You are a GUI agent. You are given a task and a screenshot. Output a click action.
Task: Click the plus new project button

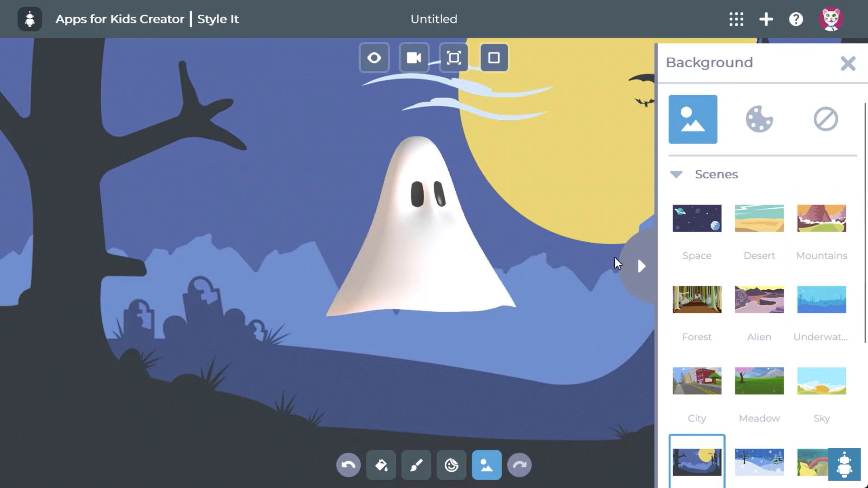coord(766,19)
